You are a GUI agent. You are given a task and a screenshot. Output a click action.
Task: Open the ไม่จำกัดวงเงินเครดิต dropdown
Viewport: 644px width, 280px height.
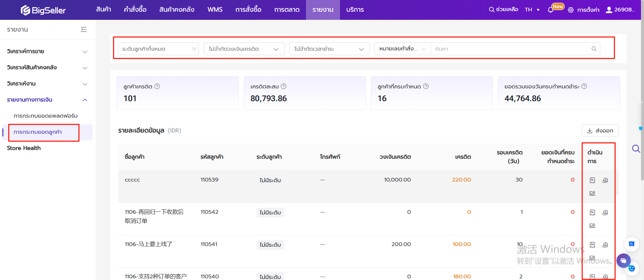tap(244, 49)
